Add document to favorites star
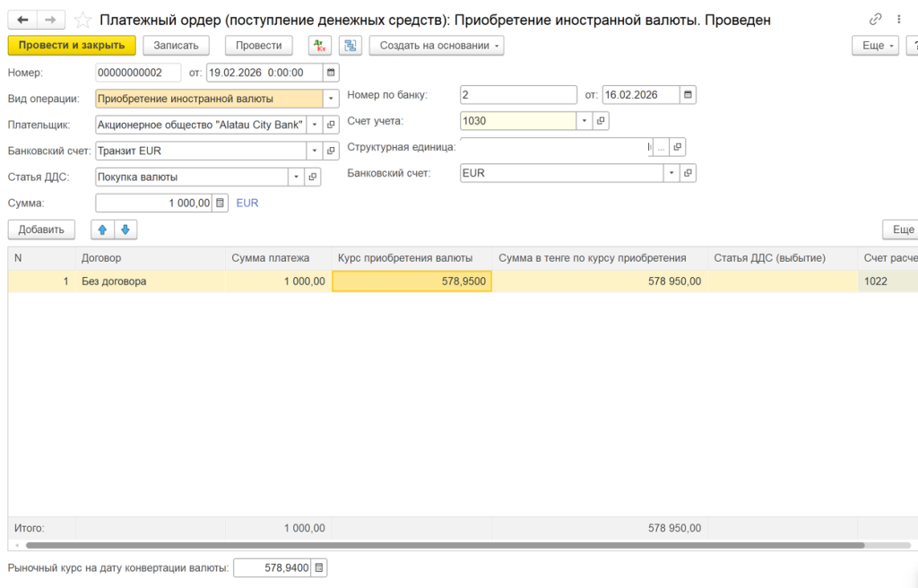 pyautogui.click(x=82, y=18)
